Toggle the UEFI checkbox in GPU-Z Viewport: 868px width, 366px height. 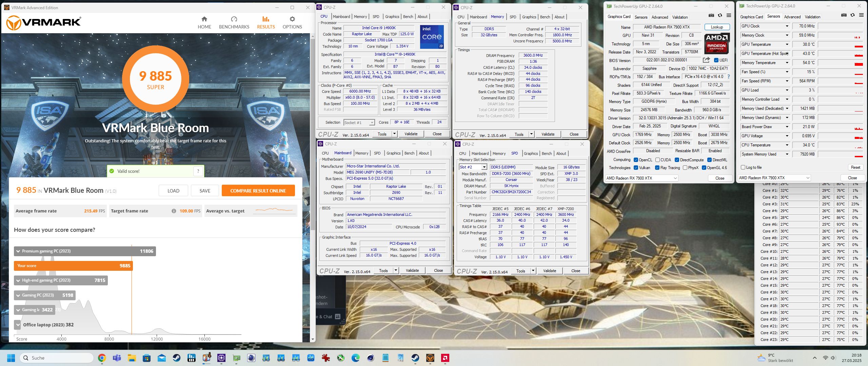(x=716, y=60)
